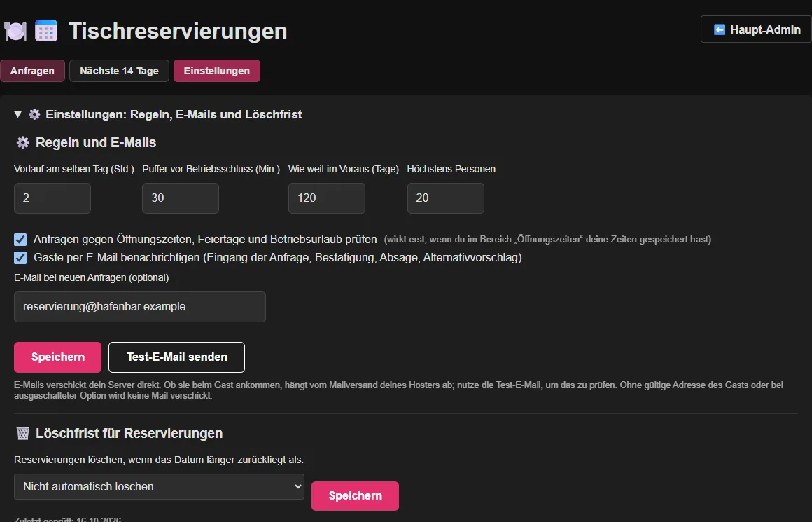Image resolution: width=812 pixels, height=522 pixels.
Task: Click the hint text about Öffnungszeiten gespeichert
Action: [547, 240]
